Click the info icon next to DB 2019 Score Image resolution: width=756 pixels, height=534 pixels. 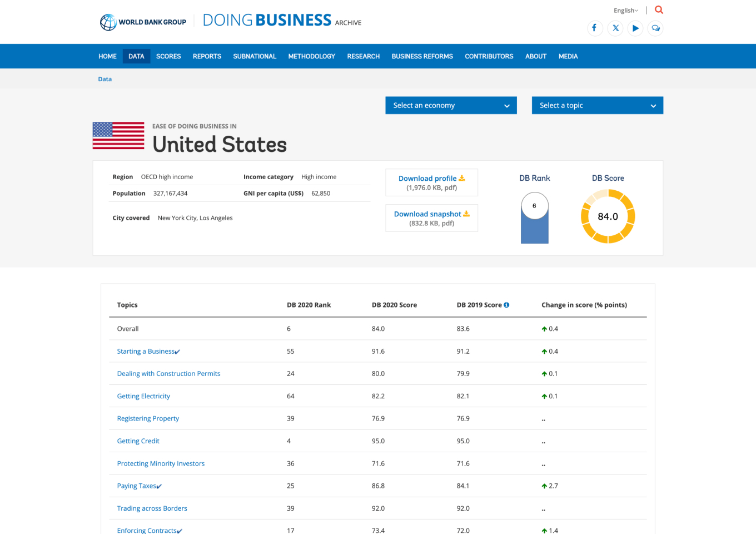[506, 305]
